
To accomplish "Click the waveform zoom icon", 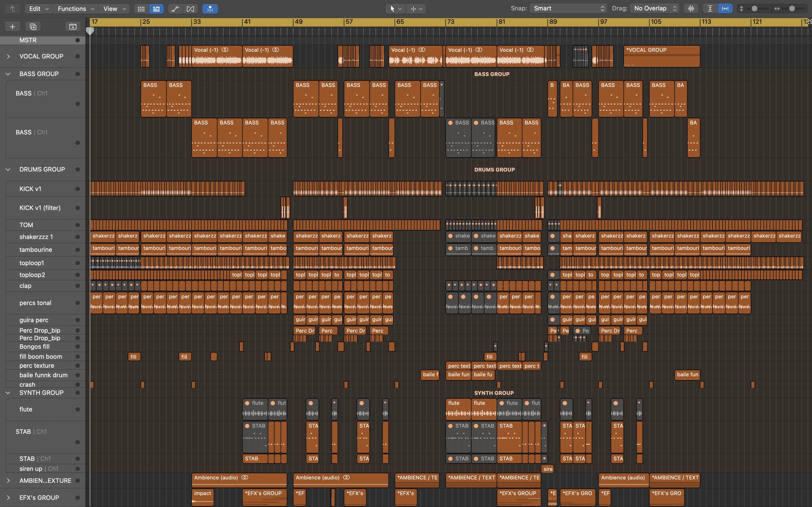I will [x=691, y=9].
